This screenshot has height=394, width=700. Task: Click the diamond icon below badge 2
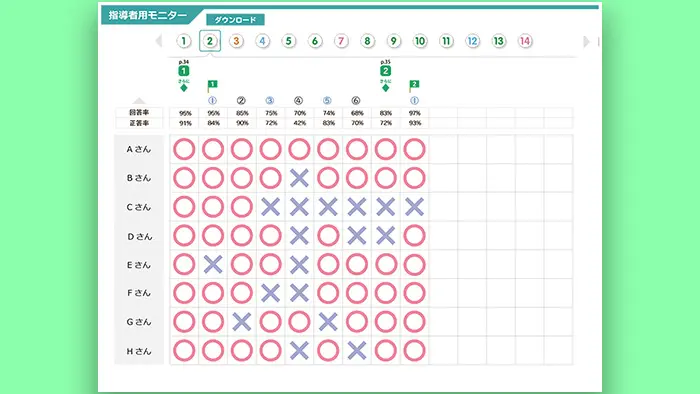(385, 87)
